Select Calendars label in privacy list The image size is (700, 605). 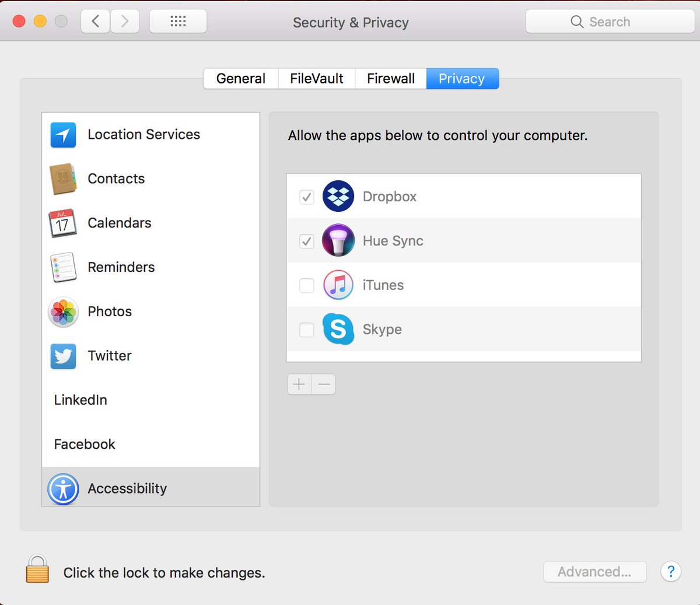120,223
